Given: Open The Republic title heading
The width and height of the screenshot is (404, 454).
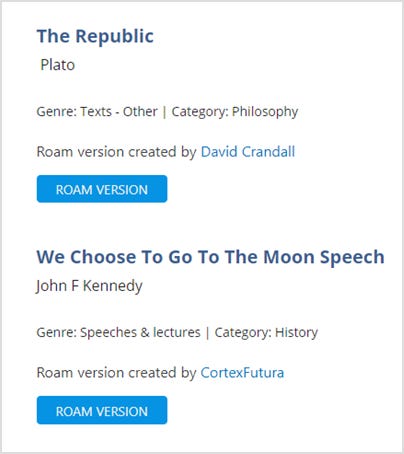Looking at the screenshot, I should click(95, 36).
